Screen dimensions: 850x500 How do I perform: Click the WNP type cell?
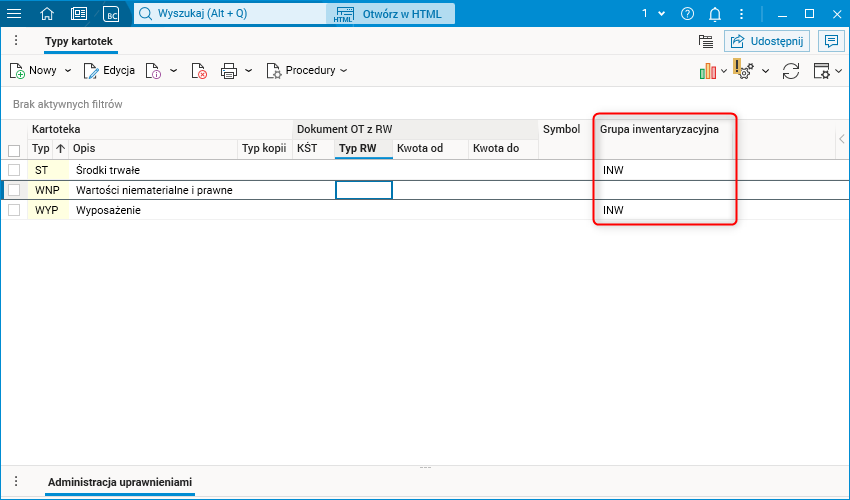click(x=48, y=190)
